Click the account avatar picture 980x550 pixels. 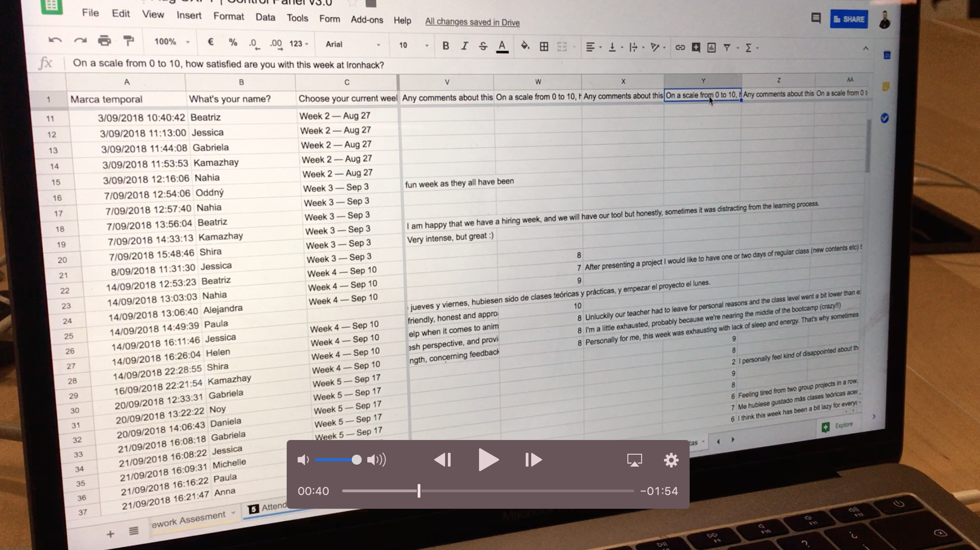[x=885, y=20]
